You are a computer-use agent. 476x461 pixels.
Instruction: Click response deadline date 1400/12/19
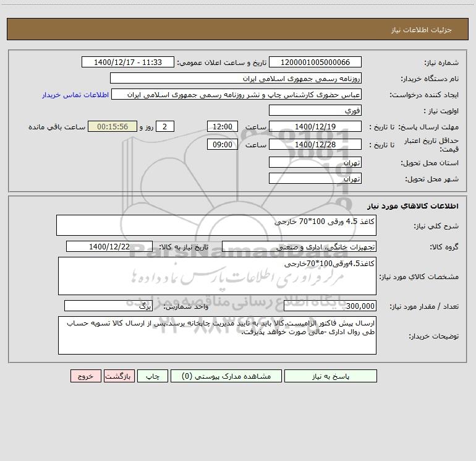(315, 126)
